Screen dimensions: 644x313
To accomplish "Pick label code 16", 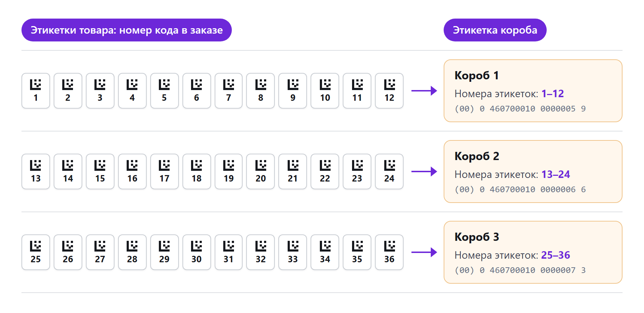I will (132, 172).
